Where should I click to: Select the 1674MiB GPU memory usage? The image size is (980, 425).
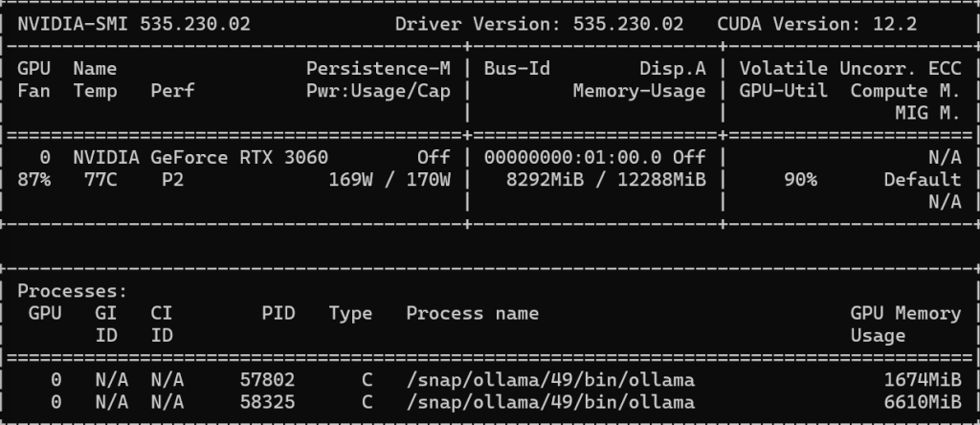click(923, 380)
